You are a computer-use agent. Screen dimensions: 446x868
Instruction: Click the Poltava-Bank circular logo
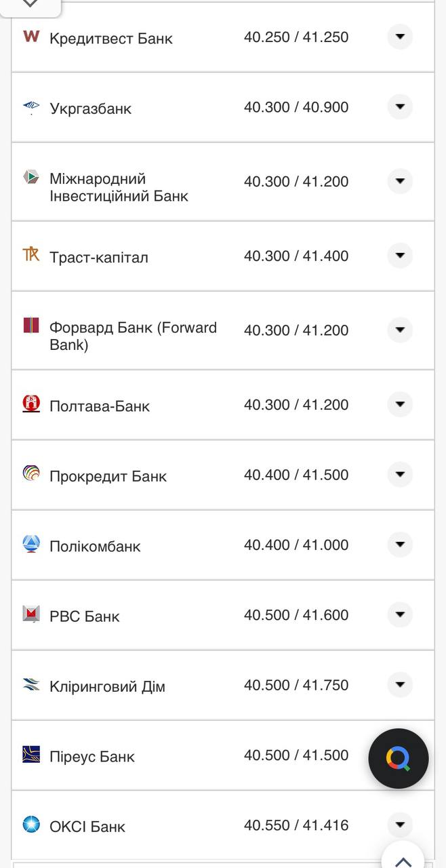pos(30,401)
